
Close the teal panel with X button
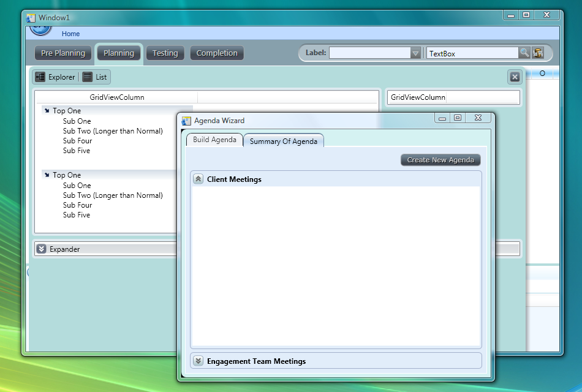pos(515,77)
